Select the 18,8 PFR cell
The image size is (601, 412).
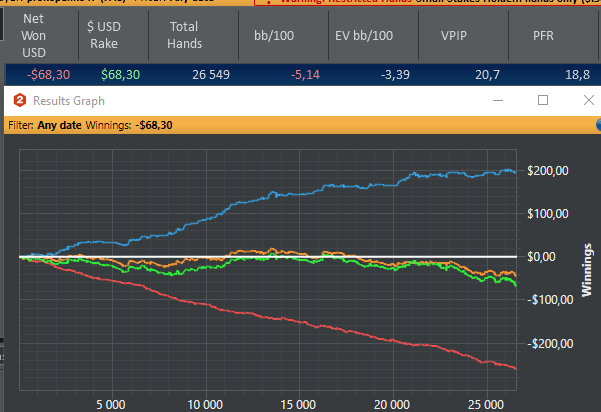coord(577,74)
